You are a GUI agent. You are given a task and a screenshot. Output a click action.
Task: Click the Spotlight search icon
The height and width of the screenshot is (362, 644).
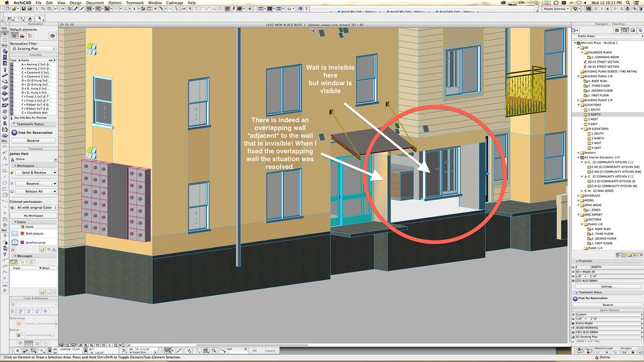(x=628, y=3)
